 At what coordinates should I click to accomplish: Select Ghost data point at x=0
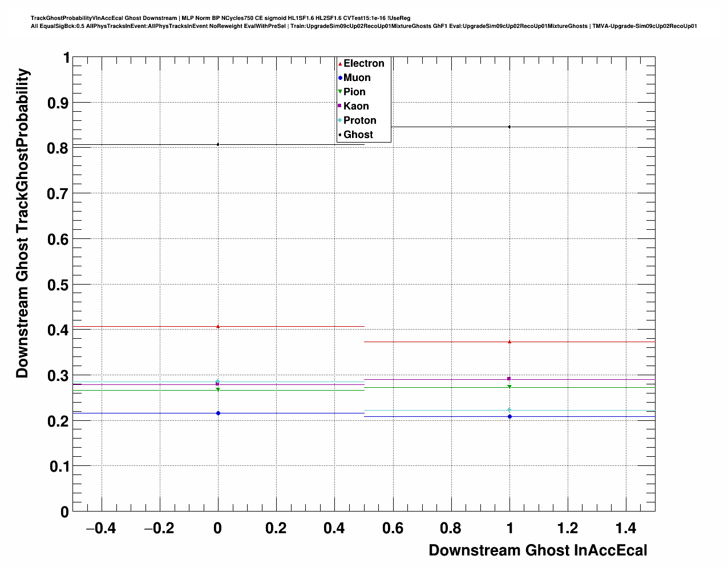[x=218, y=144]
